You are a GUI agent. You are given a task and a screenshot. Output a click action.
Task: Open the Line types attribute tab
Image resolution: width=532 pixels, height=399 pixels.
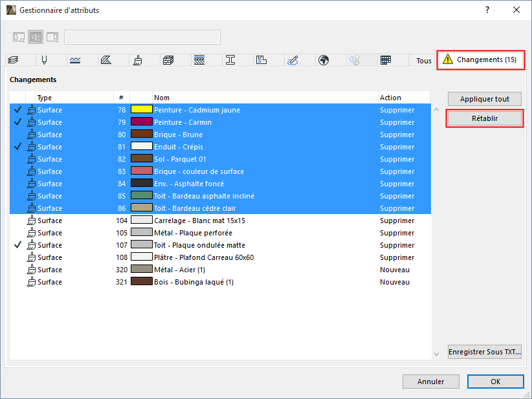click(75, 60)
